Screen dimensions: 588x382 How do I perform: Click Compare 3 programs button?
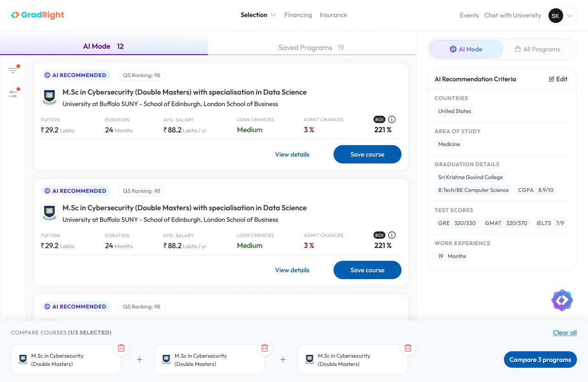click(x=540, y=360)
